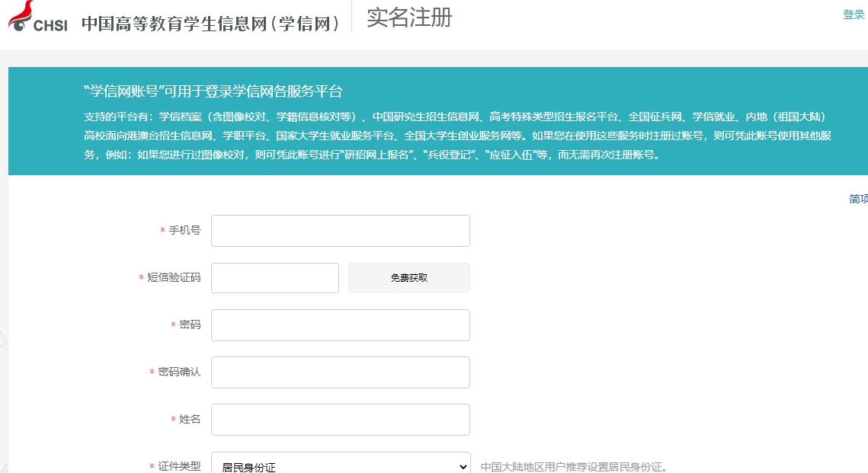The image size is (868, 473).
Task: Open the 证件类型 dropdown
Action: [x=341, y=464]
